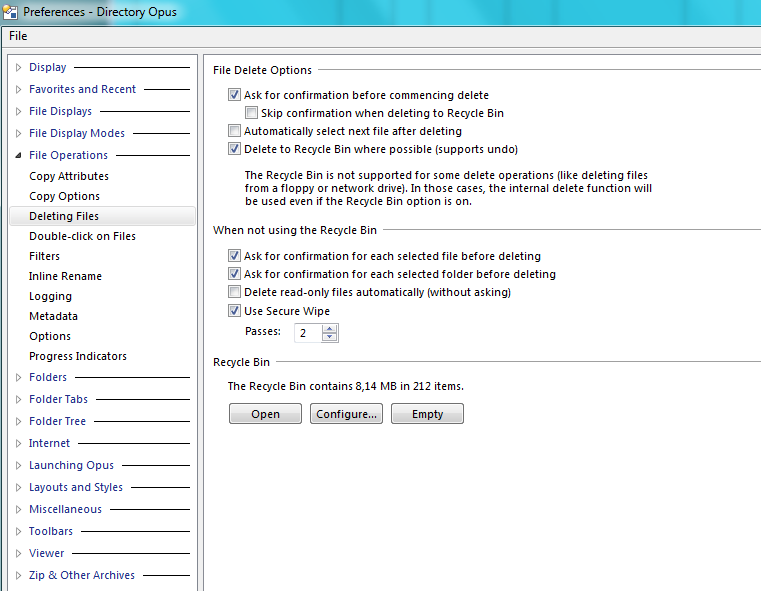Click the Configure... button
Viewport: 761px width, 591px height.
(x=347, y=414)
